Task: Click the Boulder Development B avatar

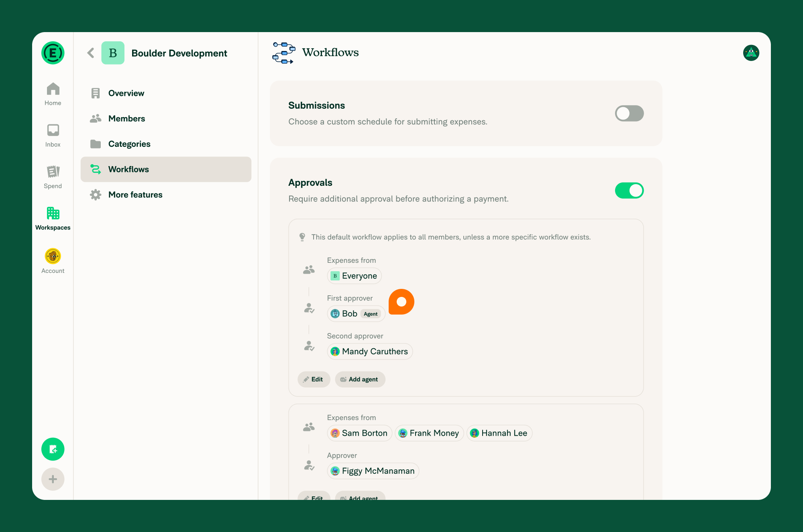Action: [x=113, y=53]
